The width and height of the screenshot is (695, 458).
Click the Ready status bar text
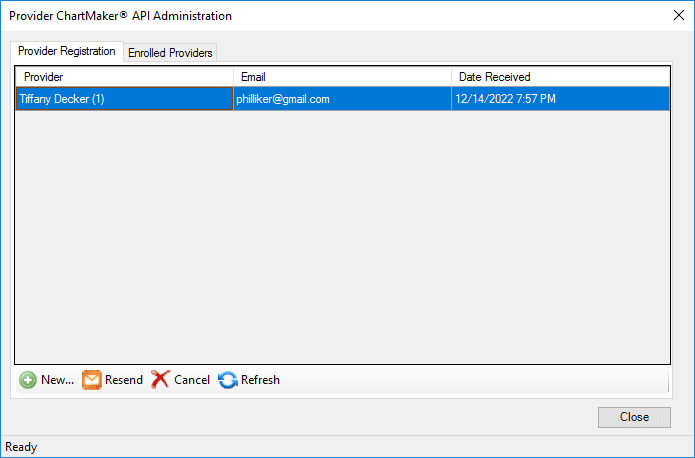[21, 447]
